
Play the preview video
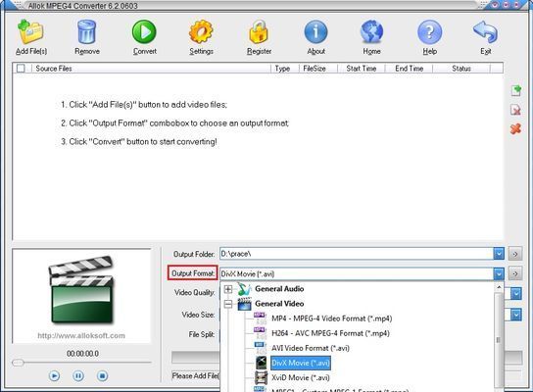[x=55, y=375]
